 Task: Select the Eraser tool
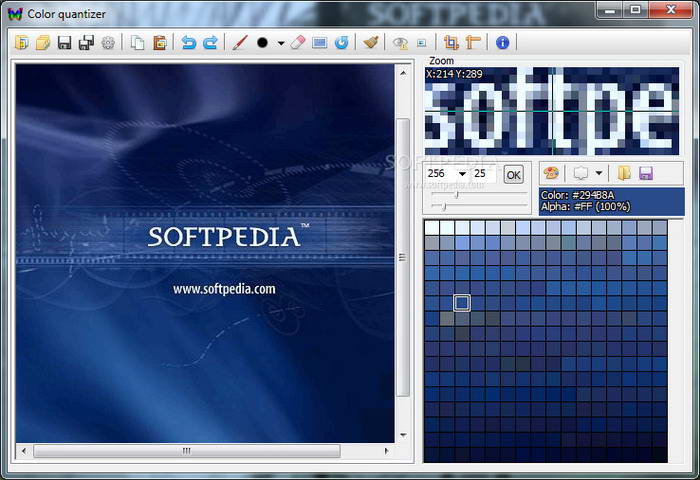[x=296, y=43]
